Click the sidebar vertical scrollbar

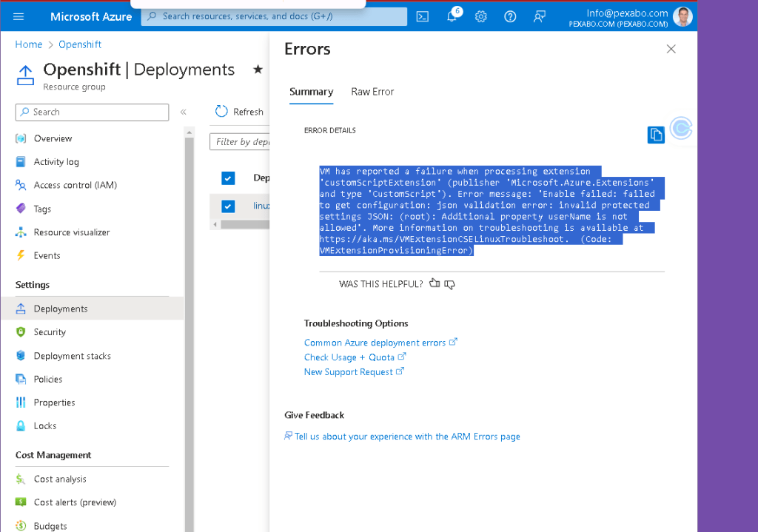point(189,334)
